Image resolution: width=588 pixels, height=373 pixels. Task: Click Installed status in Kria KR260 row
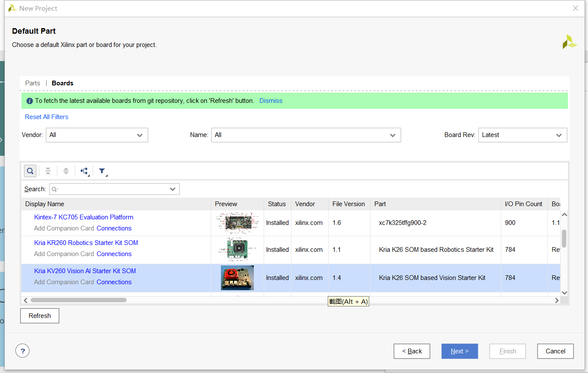point(277,250)
